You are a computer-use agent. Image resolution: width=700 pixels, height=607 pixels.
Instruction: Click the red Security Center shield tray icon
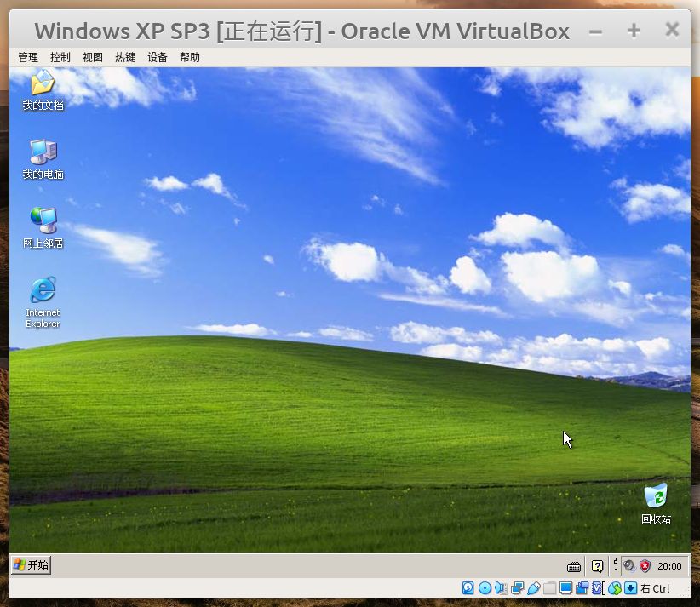[x=645, y=564]
